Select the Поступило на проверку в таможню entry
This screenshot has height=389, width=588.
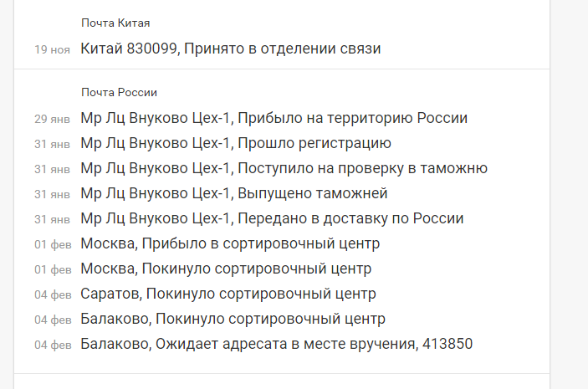click(284, 168)
